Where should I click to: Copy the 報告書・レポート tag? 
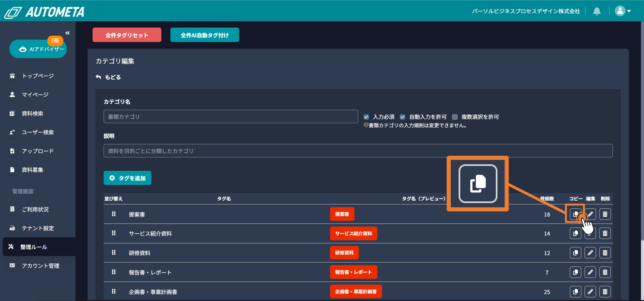click(x=575, y=272)
